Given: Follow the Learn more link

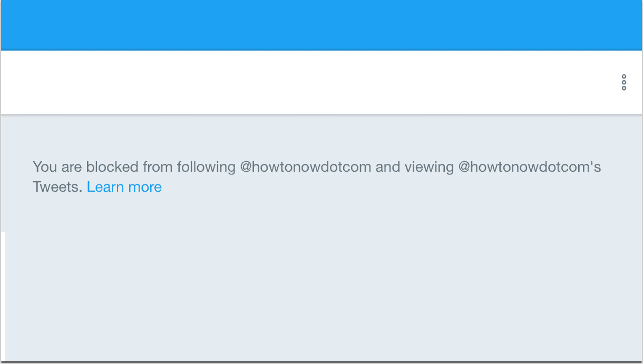Looking at the screenshot, I should [x=124, y=187].
